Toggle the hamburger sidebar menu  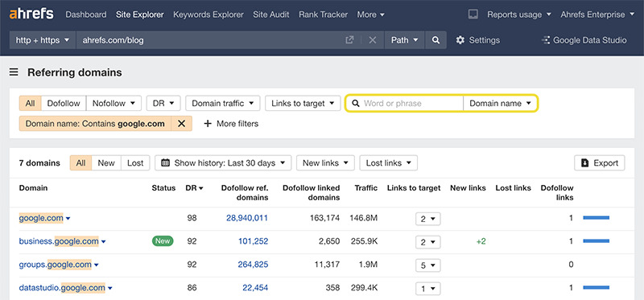[x=14, y=72]
